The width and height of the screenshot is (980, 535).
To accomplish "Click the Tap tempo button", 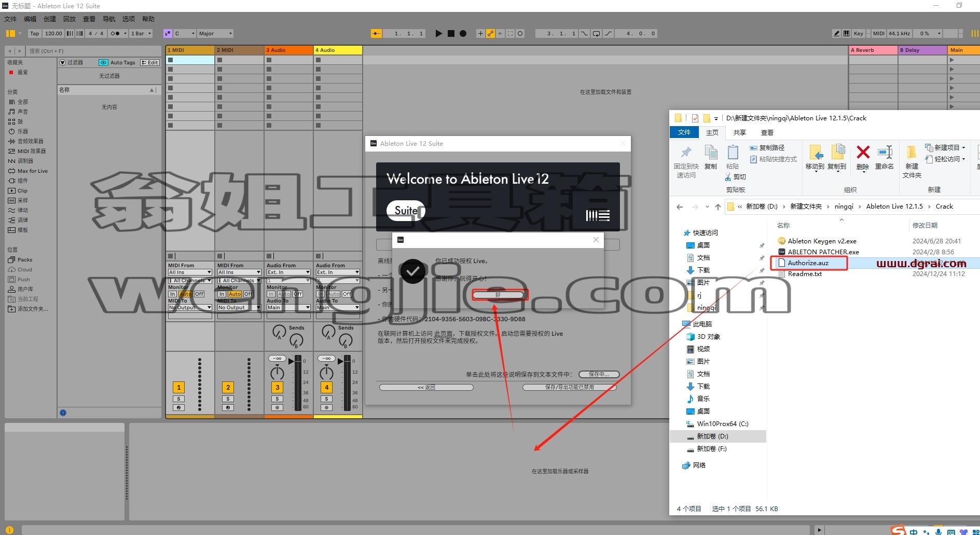I will [x=34, y=33].
